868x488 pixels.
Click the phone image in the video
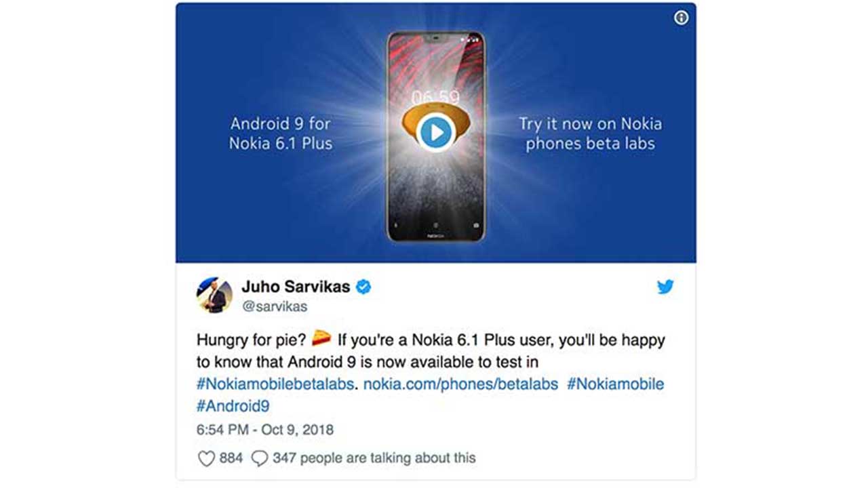(x=435, y=136)
